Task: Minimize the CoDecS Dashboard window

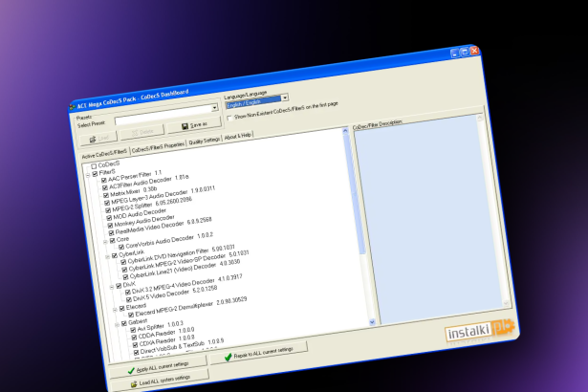Action: point(454,54)
